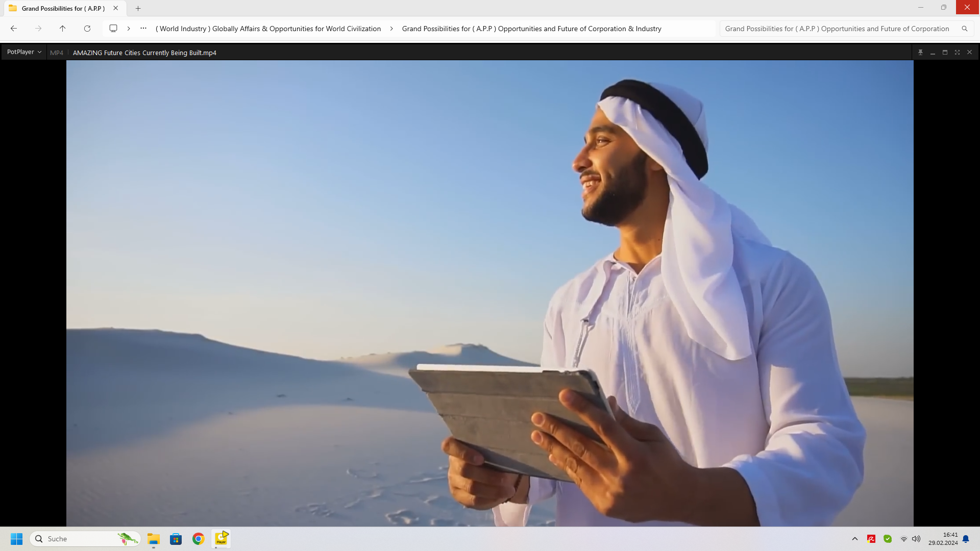Screen dimensions: 980x551
Task: Open the green security tray icon
Action: 888,539
